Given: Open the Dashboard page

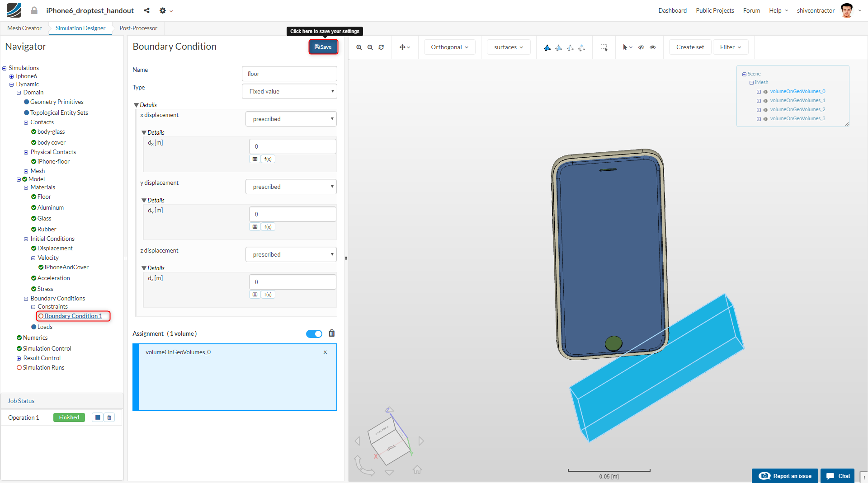Looking at the screenshot, I should pyautogui.click(x=672, y=10).
